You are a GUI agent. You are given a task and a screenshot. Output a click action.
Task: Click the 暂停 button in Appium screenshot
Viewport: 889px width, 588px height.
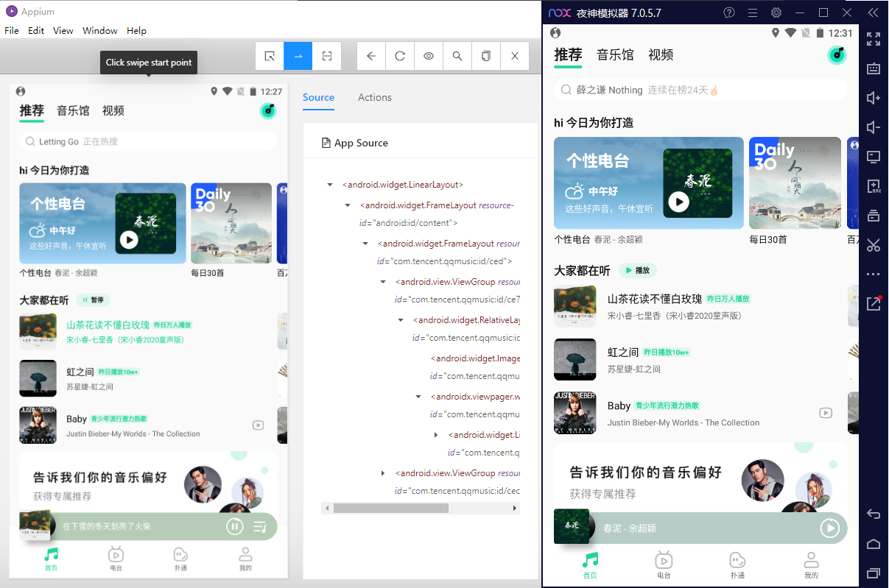coord(93,300)
